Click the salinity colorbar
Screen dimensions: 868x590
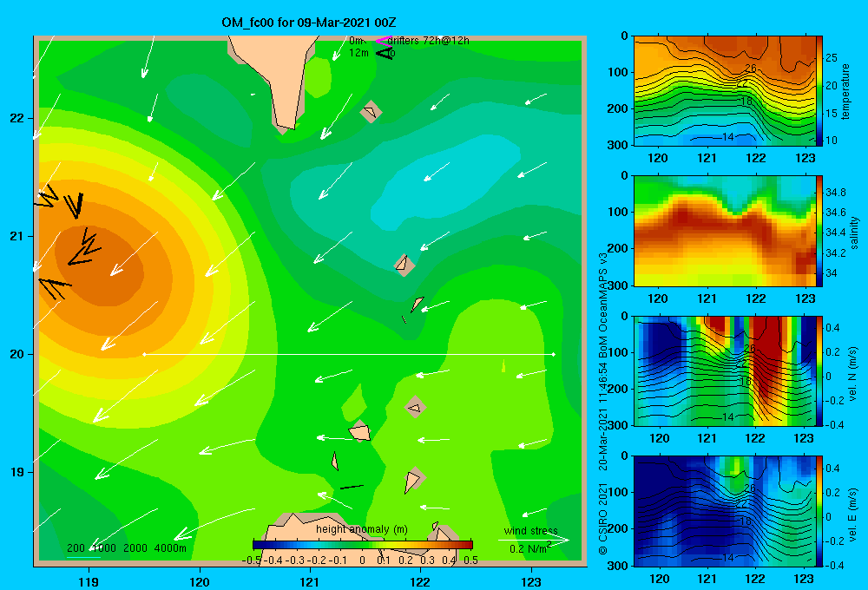coord(819,231)
